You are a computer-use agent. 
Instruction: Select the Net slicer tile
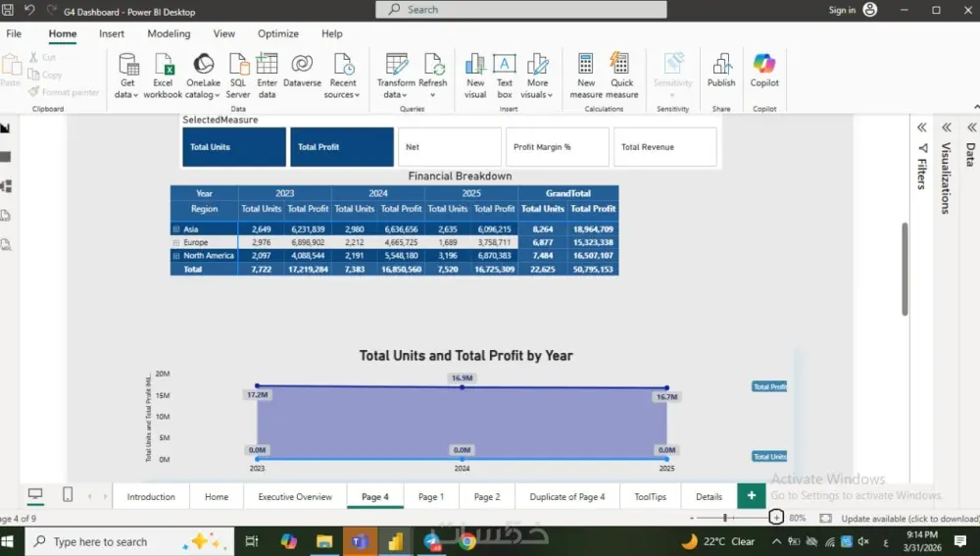pyautogui.click(x=450, y=147)
